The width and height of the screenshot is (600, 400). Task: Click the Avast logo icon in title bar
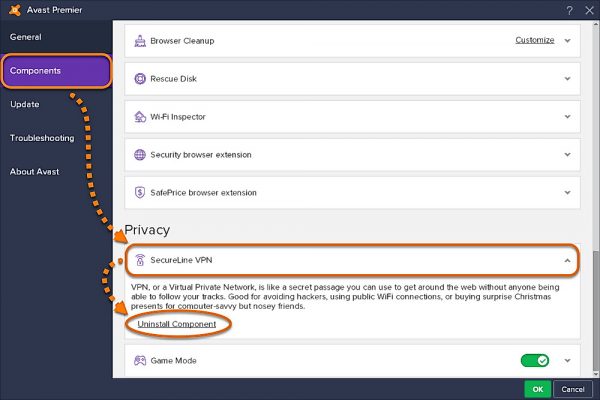(x=15, y=10)
